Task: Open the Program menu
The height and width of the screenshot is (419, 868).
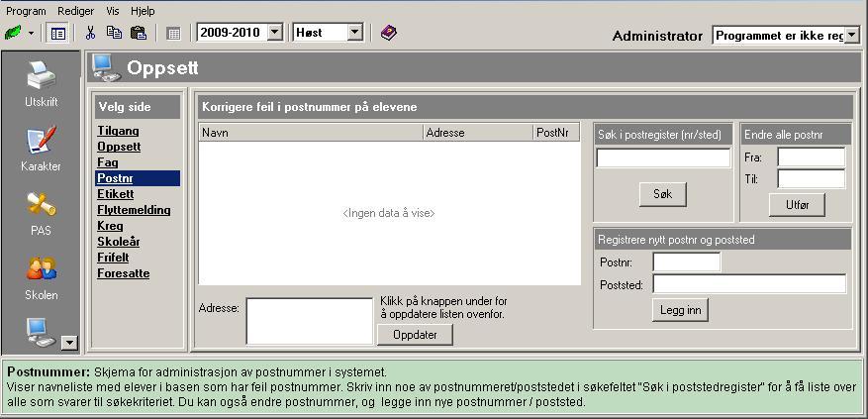Action: click(26, 11)
